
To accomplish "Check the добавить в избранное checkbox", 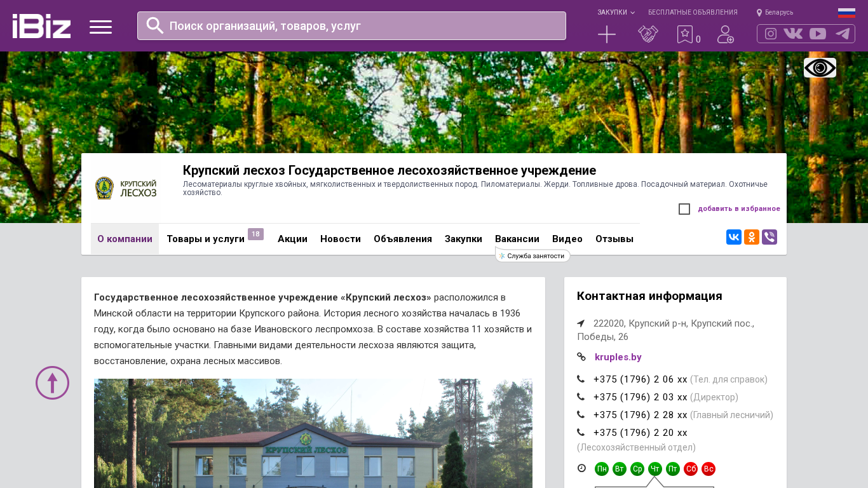I will pos(684,209).
